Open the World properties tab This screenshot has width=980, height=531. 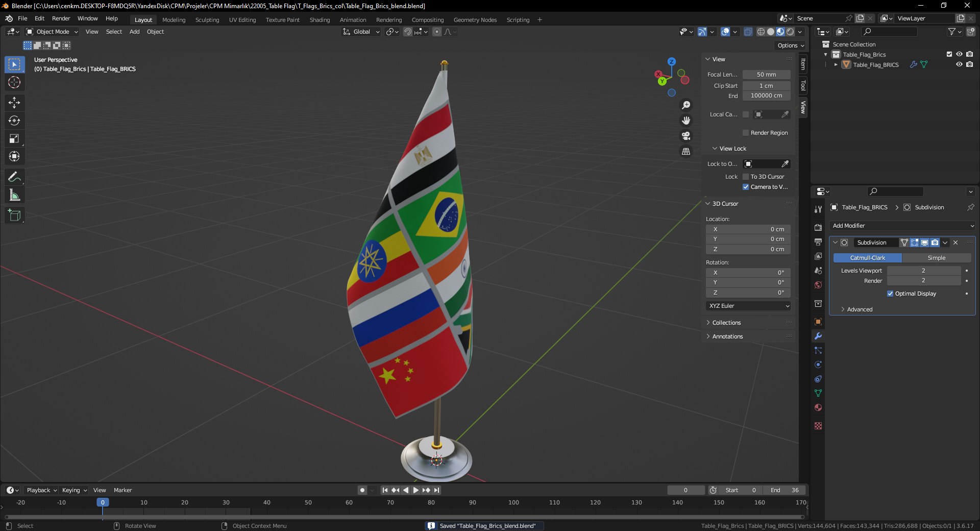(x=818, y=284)
